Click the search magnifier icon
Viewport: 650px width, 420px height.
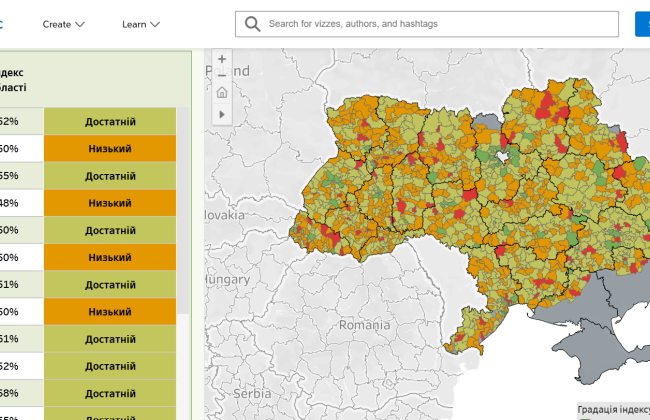252,24
